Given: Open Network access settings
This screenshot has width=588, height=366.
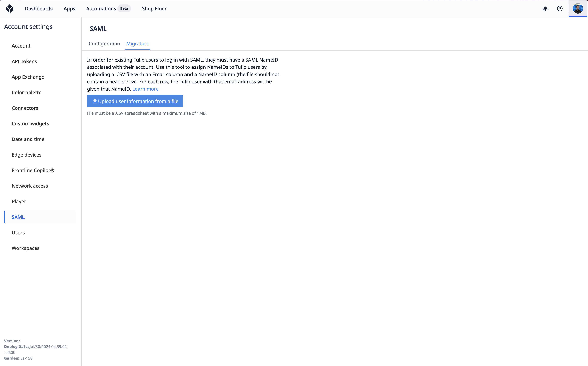Looking at the screenshot, I should (x=30, y=186).
